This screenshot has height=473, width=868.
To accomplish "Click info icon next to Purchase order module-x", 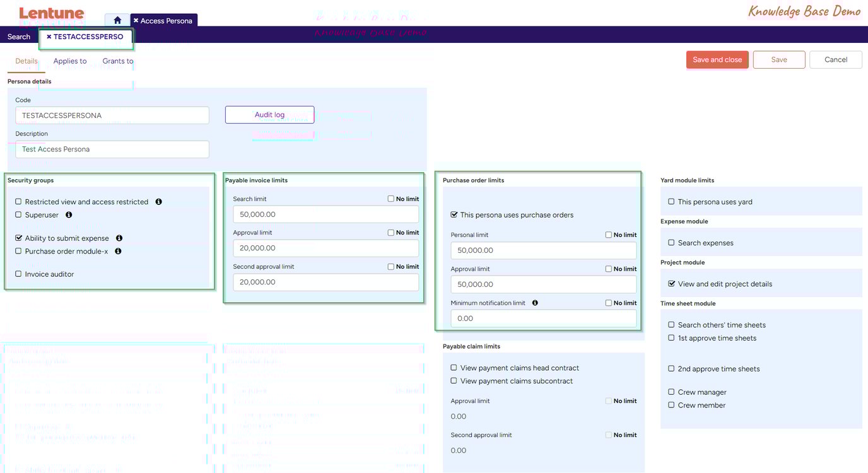I will point(118,251).
